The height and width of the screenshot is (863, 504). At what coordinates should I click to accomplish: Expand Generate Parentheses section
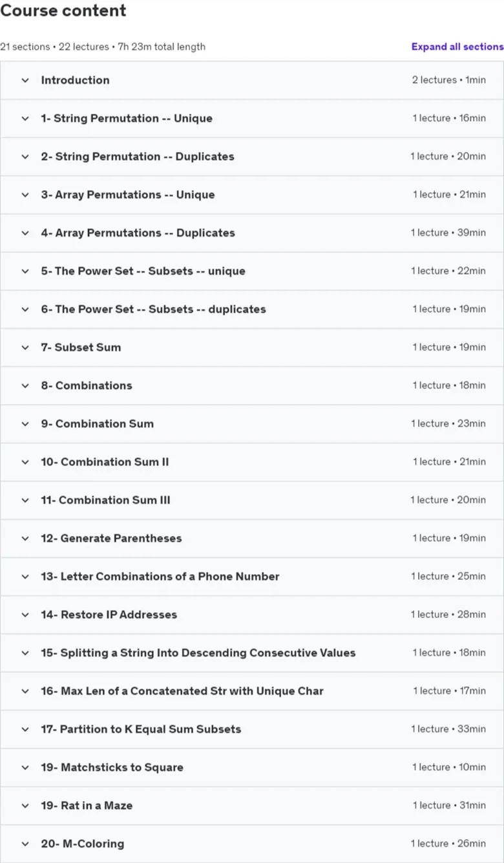coord(252,538)
